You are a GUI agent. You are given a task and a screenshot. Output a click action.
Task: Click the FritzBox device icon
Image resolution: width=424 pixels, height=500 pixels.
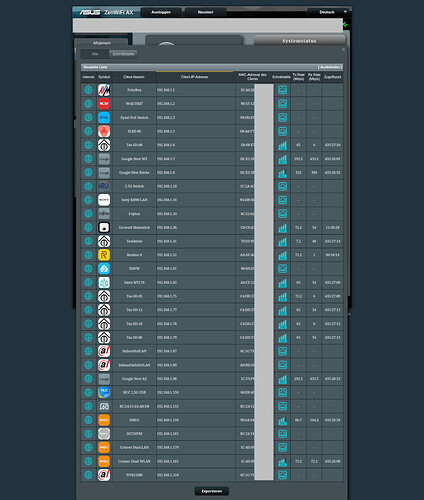coord(104,90)
